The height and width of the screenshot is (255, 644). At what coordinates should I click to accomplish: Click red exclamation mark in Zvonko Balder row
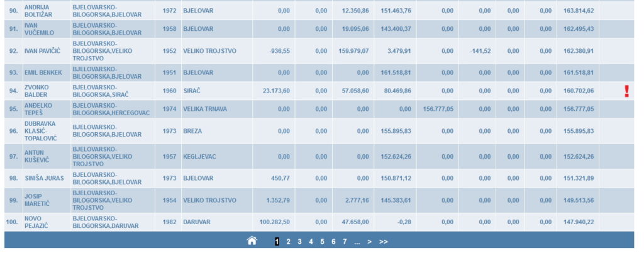coord(626,91)
